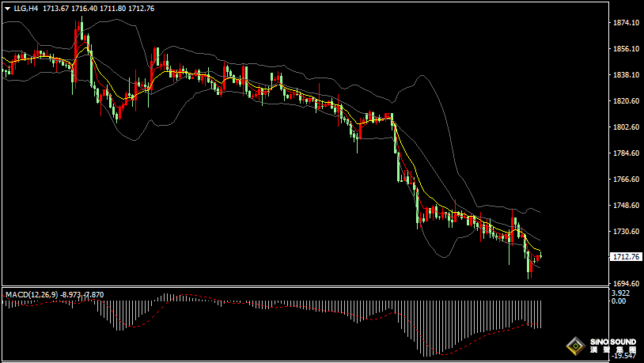Select the LLG,H4 symbol label
Image resolution: width=644 pixels, height=363 pixels.
(x=26, y=8)
